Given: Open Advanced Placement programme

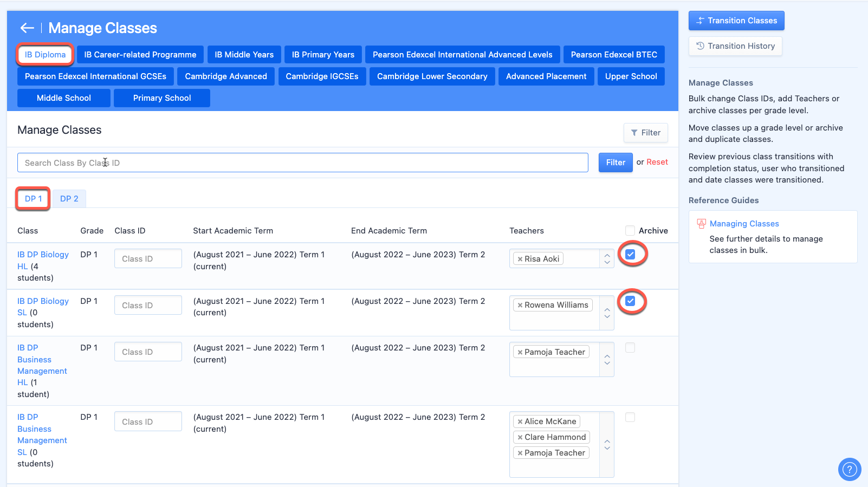Looking at the screenshot, I should (x=546, y=76).
